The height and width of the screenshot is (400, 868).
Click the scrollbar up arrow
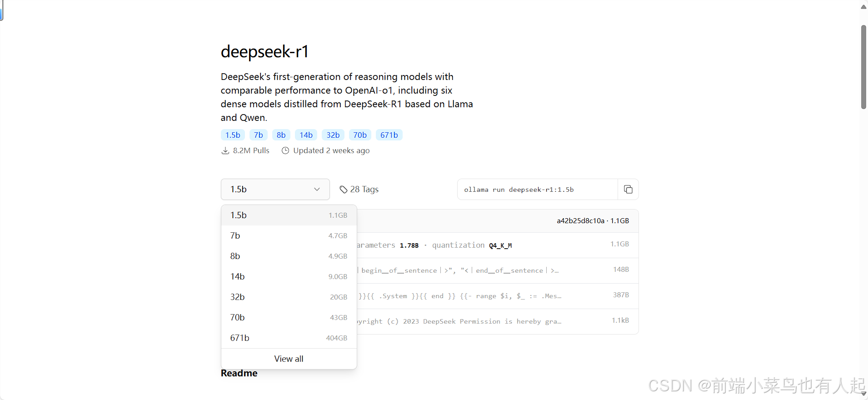pyautogui.click(x=863, y=6)
